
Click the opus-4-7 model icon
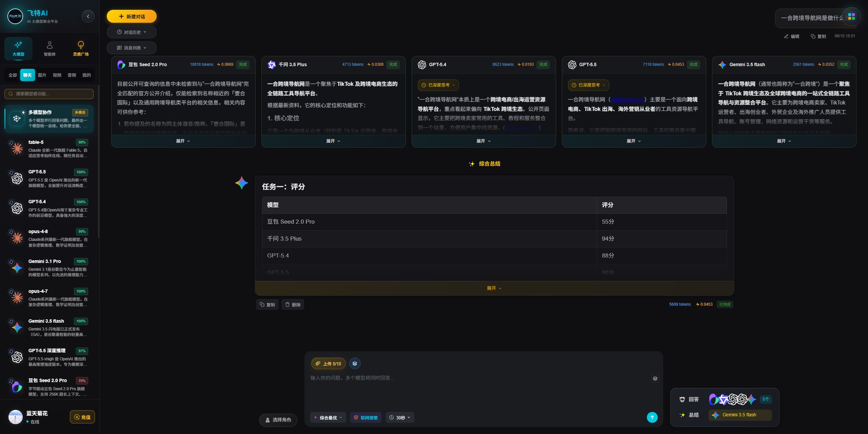coord(17,298)
